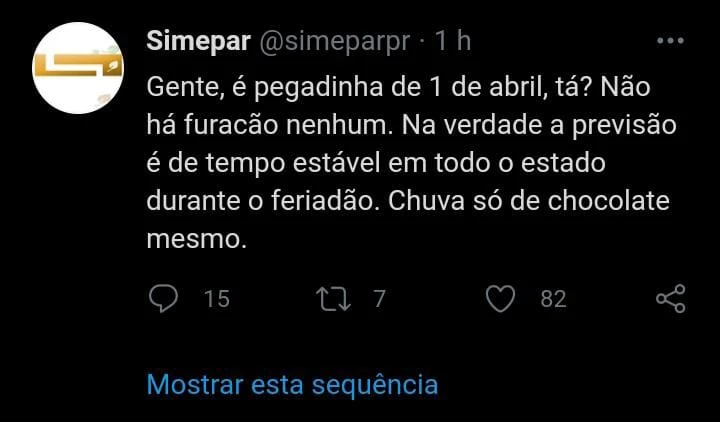Click the reply count 15
Viewport: 720px width, 422px height.
[216, 298]
